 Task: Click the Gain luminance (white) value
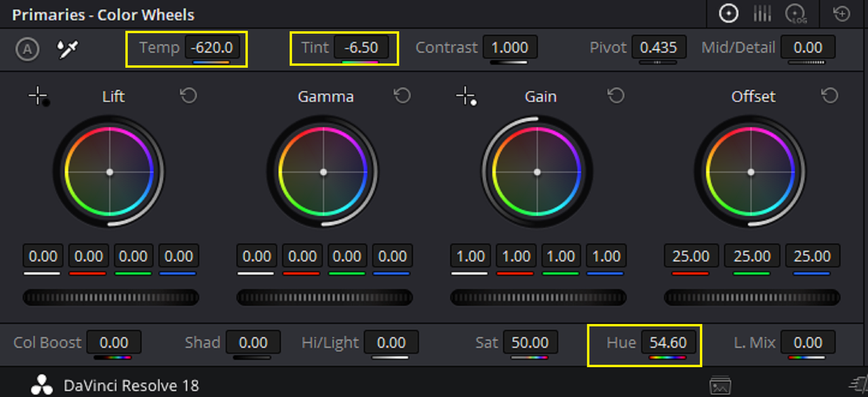click(x=471, y=257)
